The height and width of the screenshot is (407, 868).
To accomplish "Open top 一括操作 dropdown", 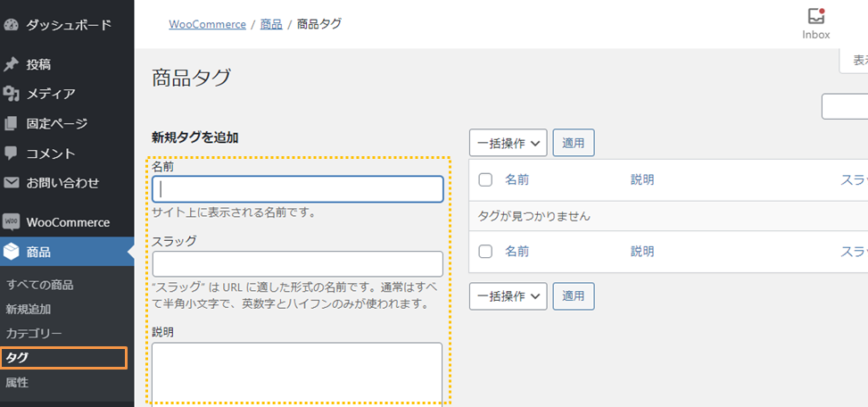I will pos(508,143).
